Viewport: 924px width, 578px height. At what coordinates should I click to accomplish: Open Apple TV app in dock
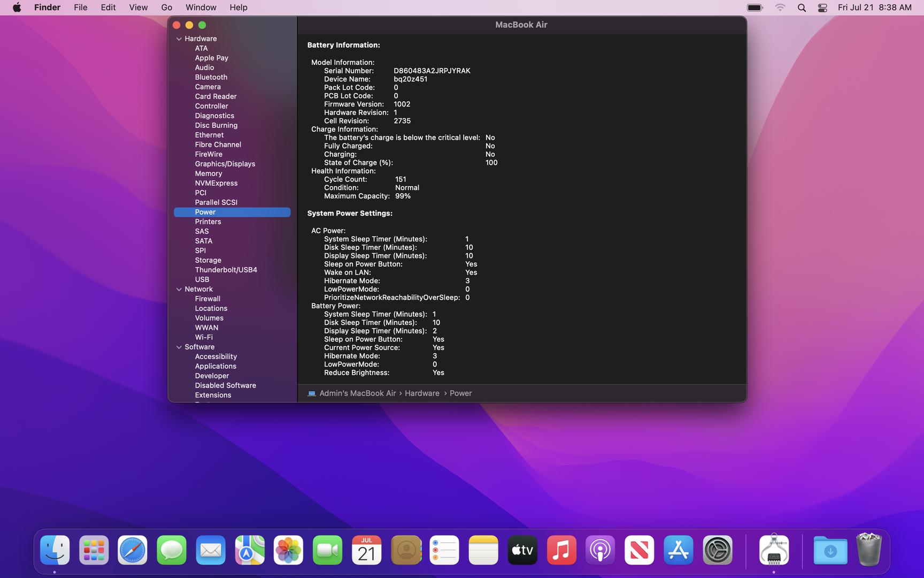[522, 550]
